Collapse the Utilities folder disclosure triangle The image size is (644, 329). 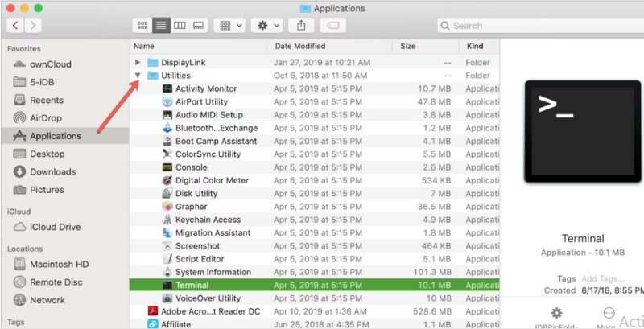coord(138,76)
